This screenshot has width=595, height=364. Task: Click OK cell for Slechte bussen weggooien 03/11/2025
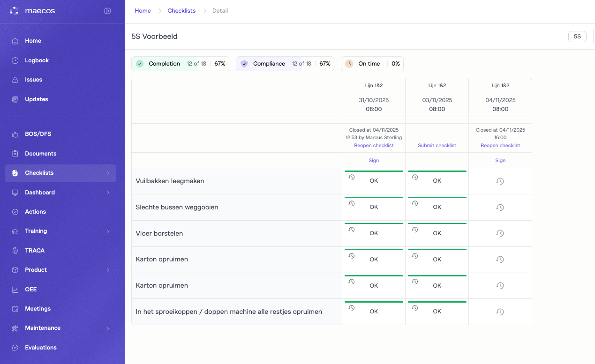(437, 207)
